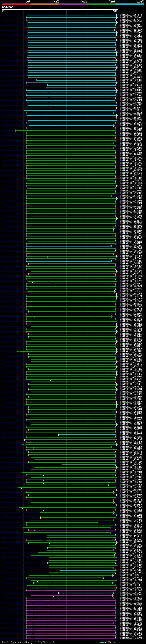Viewport: 146px width, 644px height.
Task: Pick the UniRef100_Q3HRZ2 entry
Action: click(x=131, y=600)
